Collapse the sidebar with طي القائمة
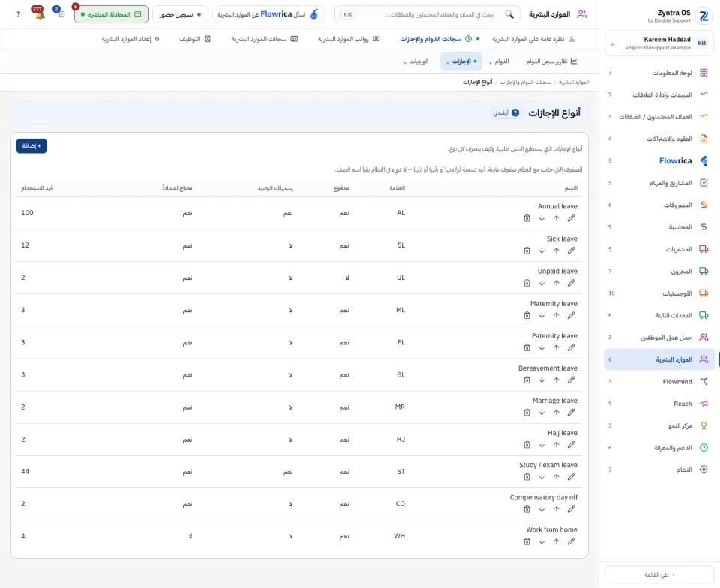 pyautogui.click(x=659, y=574)
